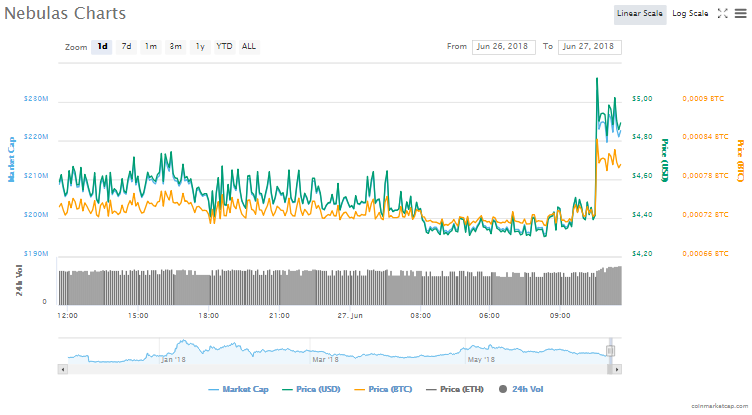
Task: Click the Jan '18 navigator label
Action: (173, 359)
